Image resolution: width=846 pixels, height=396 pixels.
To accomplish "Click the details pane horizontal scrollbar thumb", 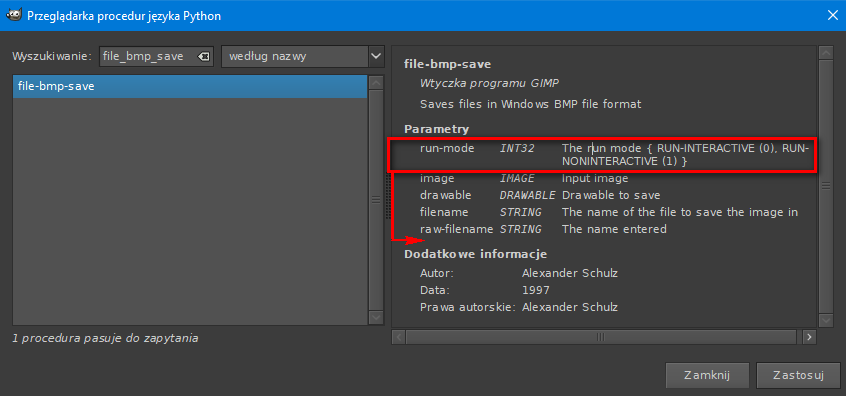I will [x=601, y=337].
